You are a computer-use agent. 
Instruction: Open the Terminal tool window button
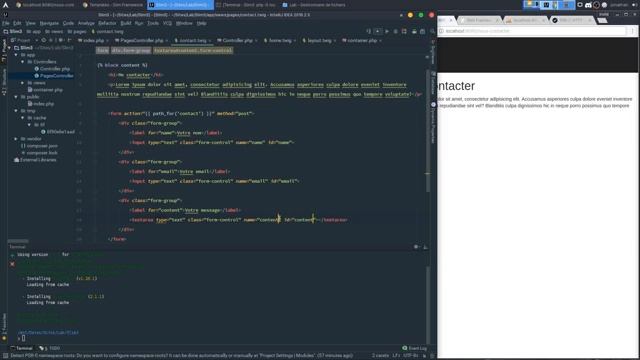21,348
